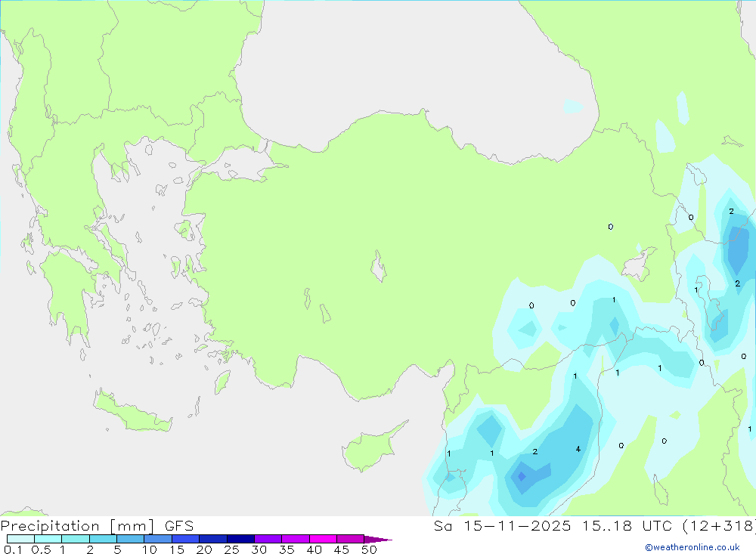Select the 35–40 mm purple legend swatch
The image size is (756, 554).
click(x=295, y=539)
